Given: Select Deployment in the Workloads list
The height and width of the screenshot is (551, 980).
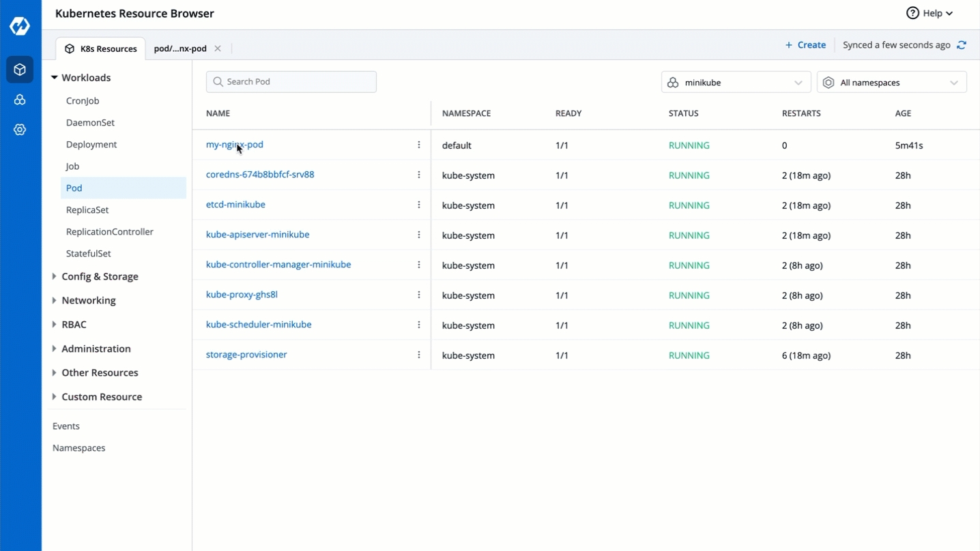Looking at the screenshot, I should (x=91, y=145).
